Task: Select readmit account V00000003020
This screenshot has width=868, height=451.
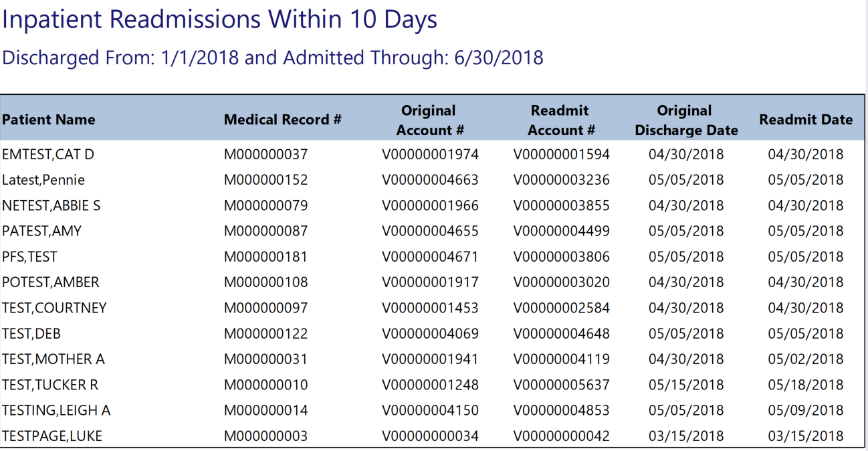Action: [x=561, y=282]
